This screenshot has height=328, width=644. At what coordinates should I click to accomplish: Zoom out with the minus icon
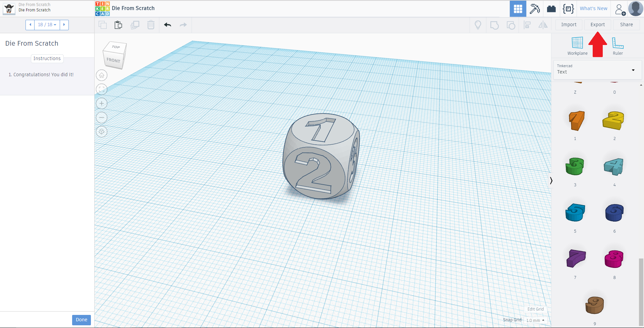click(x=102, y=118)
